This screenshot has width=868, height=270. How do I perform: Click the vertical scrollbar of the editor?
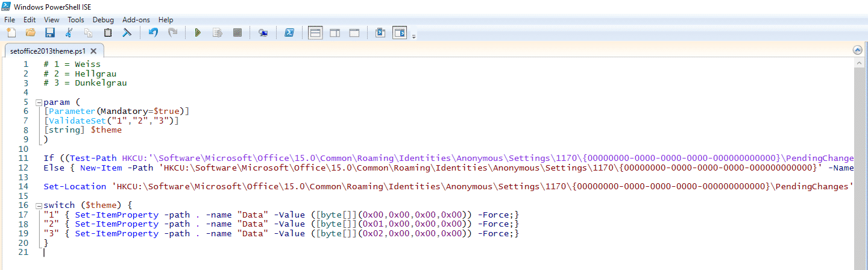coord(861,164)
